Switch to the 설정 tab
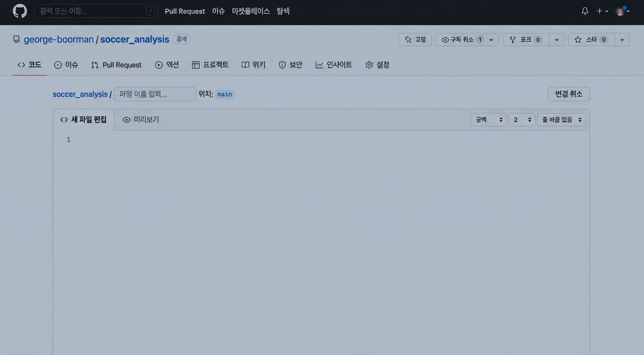The image size is (644, 355). pos(377,65)
